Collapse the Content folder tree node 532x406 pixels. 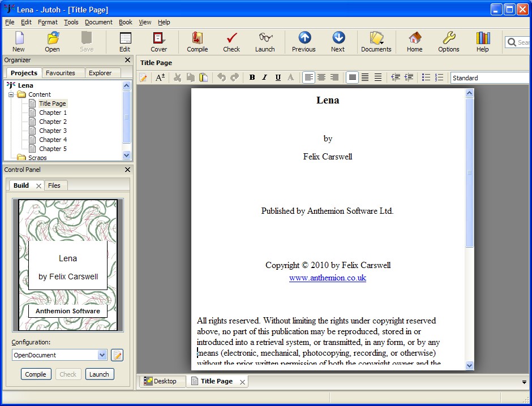point(11,94)
